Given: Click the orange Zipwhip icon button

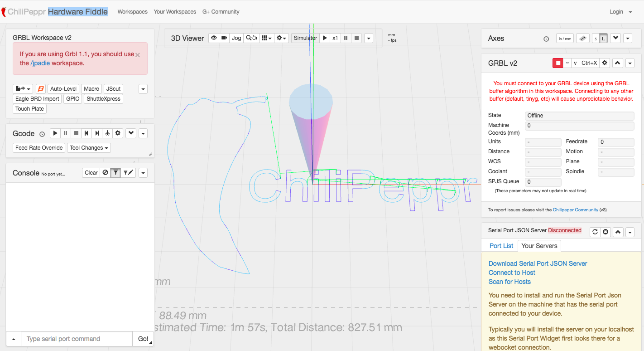Looking at the screenshot, I should [41, 89].
